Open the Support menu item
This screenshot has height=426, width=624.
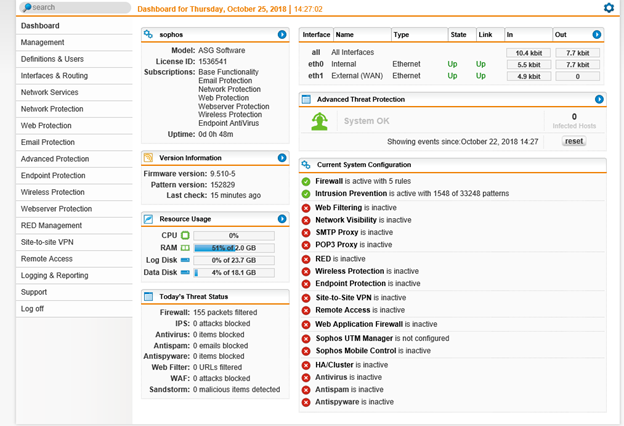tap(74, 292)
